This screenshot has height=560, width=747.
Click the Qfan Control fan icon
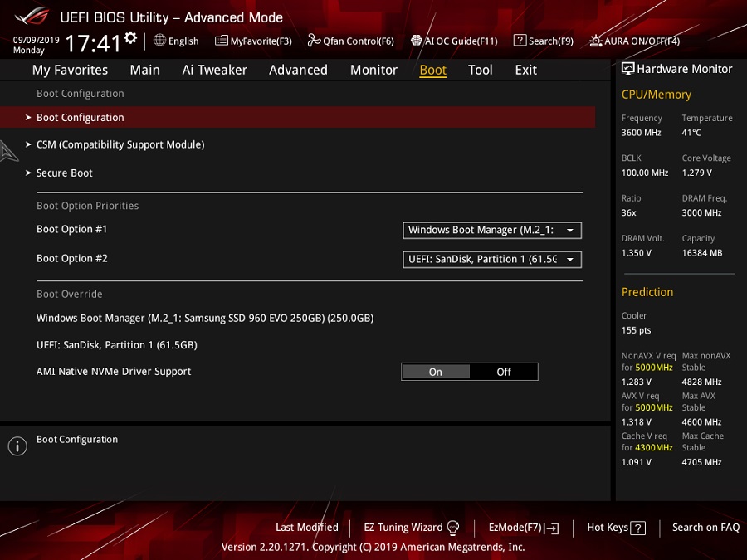(x=314, y=41)
